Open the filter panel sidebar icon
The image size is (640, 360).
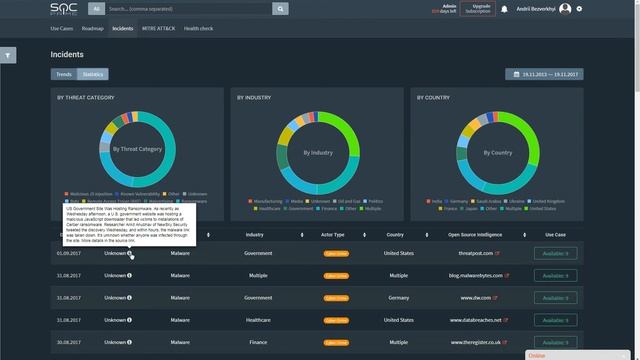[8, 55]
